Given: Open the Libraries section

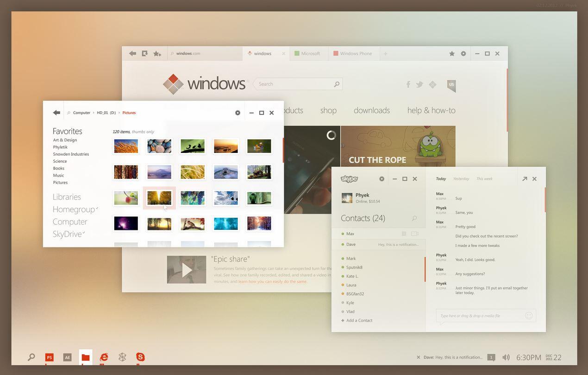Looking at the screenshot, I should click(x=67, y=197).
